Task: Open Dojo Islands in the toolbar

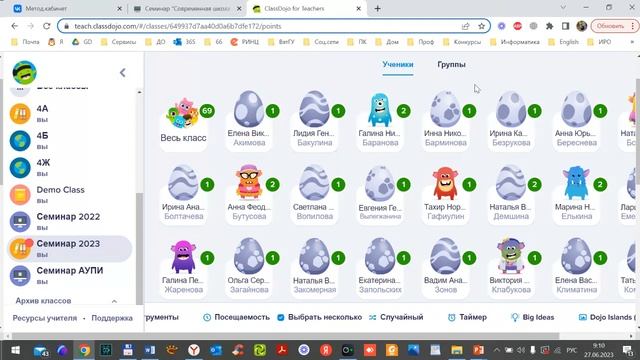Action: [607, 317]
